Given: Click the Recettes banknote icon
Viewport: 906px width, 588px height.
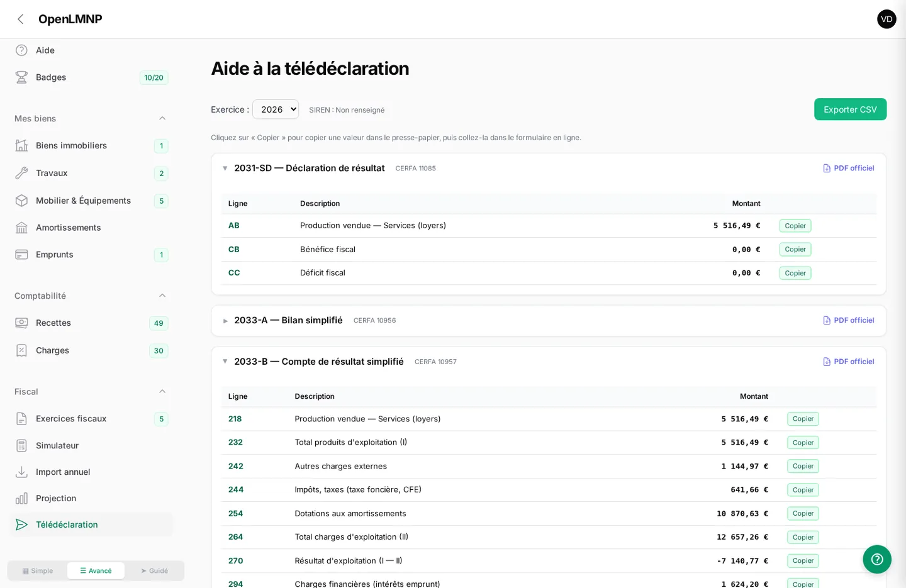Looking at the screenshot, I should coord(21,323).
